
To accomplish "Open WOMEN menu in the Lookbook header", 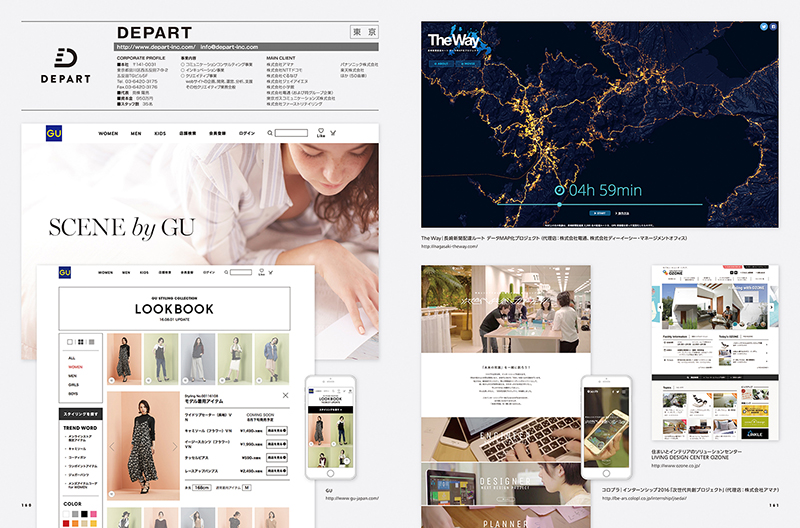I will point(106,272).
